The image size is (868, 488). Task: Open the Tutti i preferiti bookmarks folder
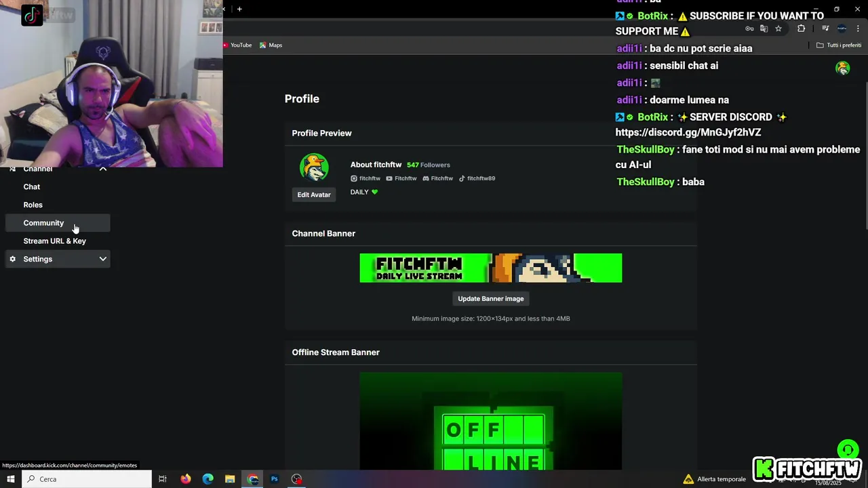(839, 45)
